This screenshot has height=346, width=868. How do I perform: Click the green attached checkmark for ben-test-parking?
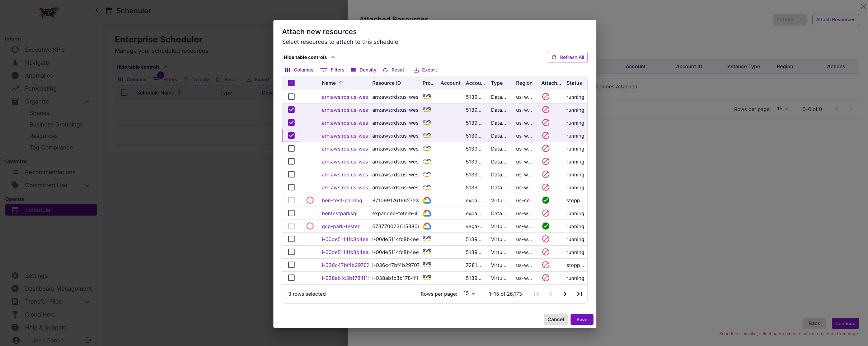click(x=546, y=200)
